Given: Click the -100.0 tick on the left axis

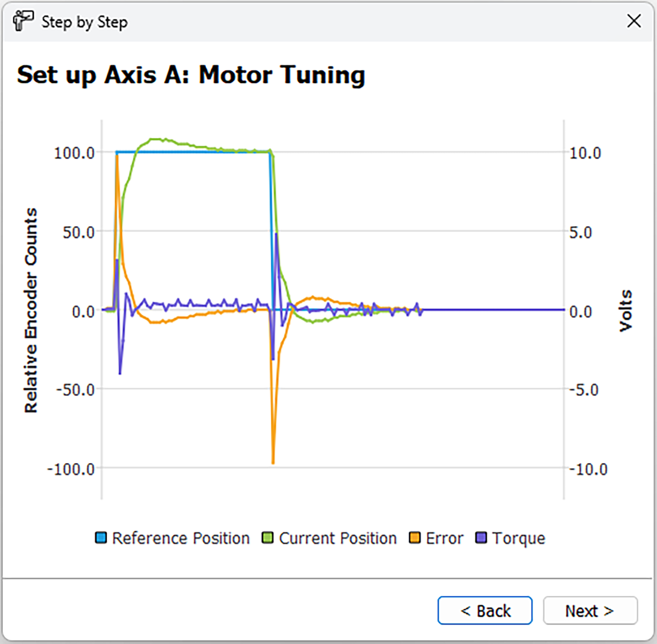Looking at the screenshot, I should 71,469.
